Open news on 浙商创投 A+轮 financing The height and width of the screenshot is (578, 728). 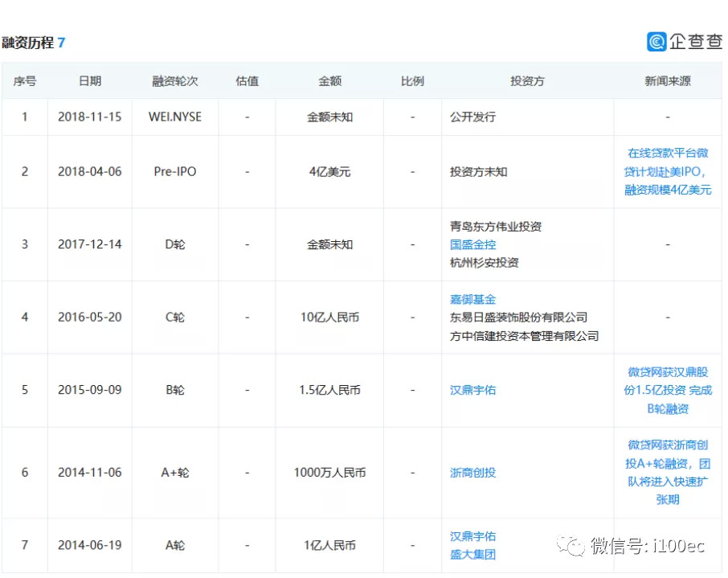point(668,472)
